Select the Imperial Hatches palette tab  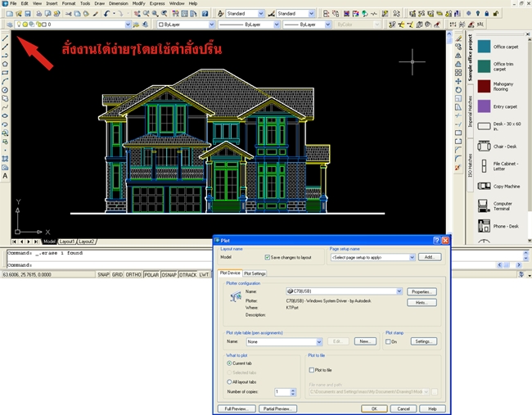[471, 111]
